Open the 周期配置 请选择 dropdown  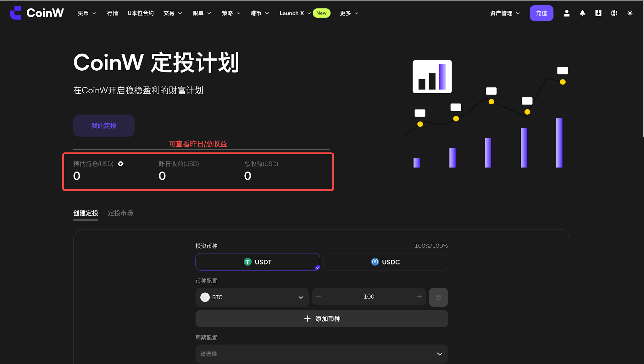pyautogui.click(x=322, y=354)
